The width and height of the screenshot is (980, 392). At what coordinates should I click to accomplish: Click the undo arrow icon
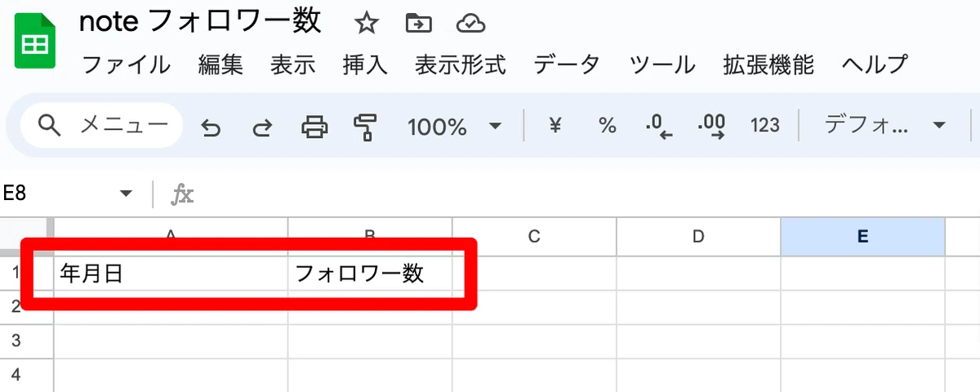click(211, 127)
